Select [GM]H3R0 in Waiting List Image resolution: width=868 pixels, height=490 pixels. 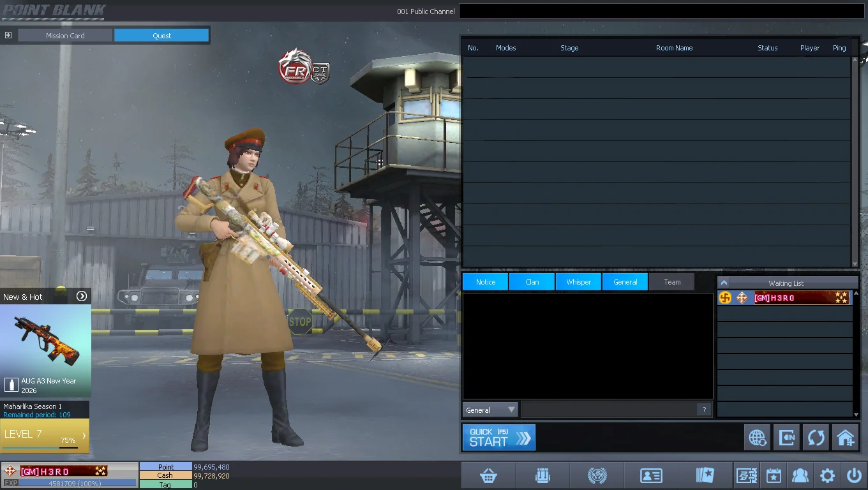(x=784, y=298)
